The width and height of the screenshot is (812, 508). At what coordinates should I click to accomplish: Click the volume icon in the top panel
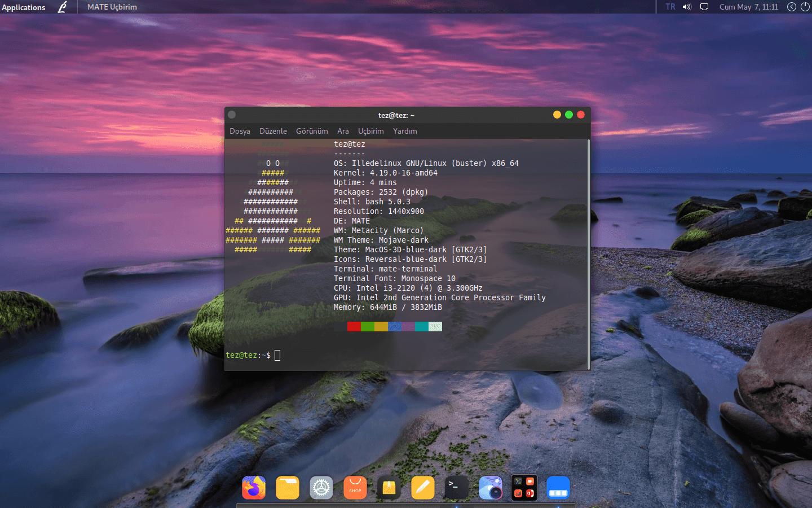coord(687,7)
